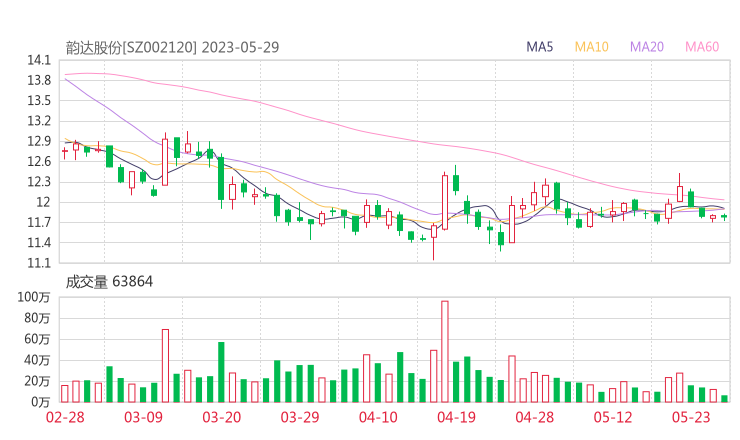Click the 100万 volume axis label
Screen dimensions: 740x440
pyautogui.click(x=34, y=297)
